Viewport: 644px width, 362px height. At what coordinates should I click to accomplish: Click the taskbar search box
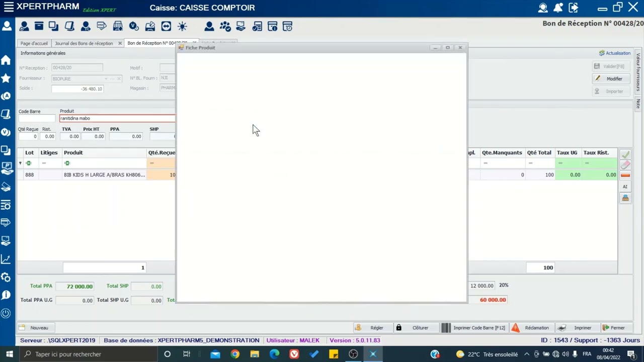tap(88, 354)
